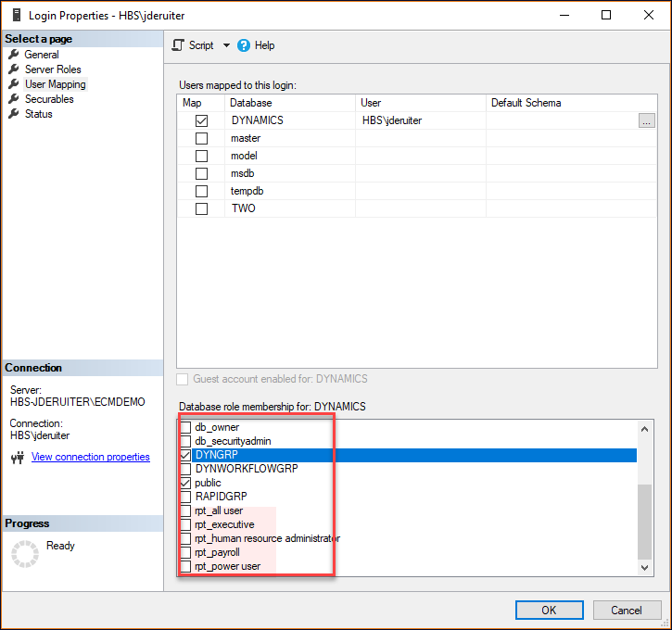672x630 pixels.
Task: Click the role list scrollbar thumb
Action: coord(644,522)
